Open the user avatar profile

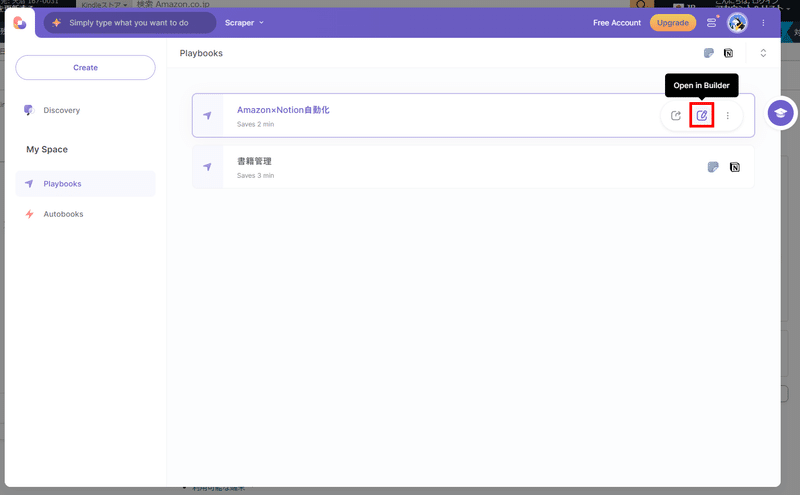pos(737,23)
